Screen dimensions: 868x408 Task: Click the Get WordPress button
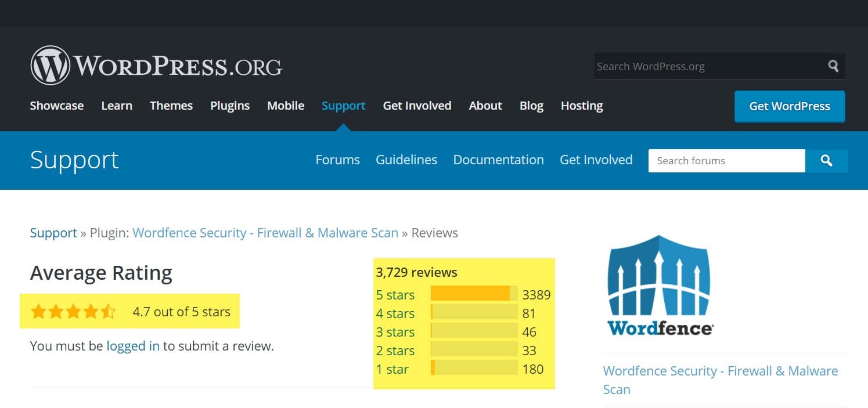click(789, 106)
